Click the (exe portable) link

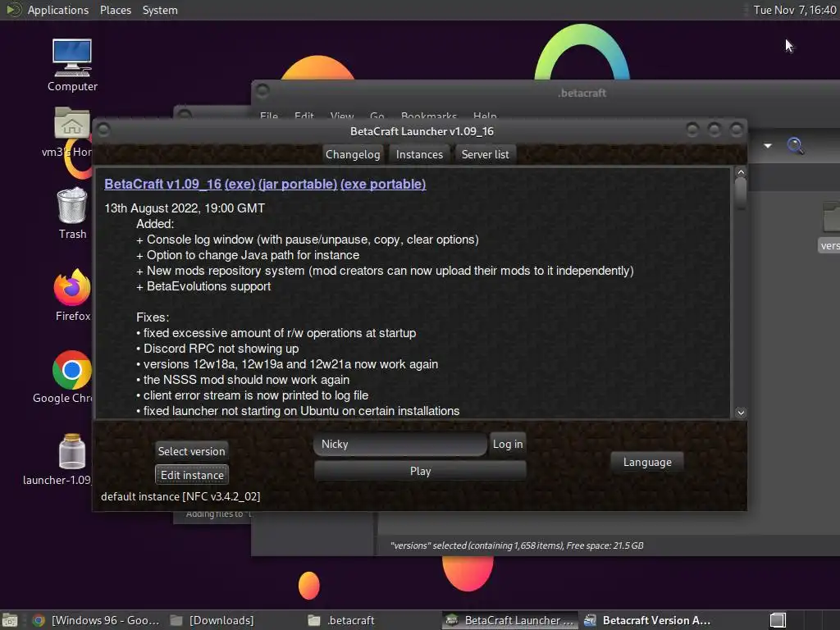(383, 185)
